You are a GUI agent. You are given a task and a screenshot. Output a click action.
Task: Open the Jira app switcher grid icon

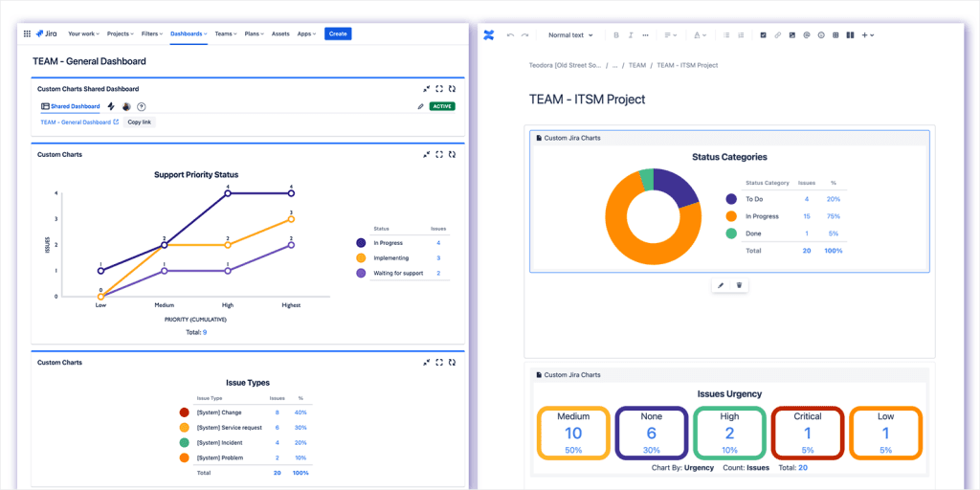[27, 33]
